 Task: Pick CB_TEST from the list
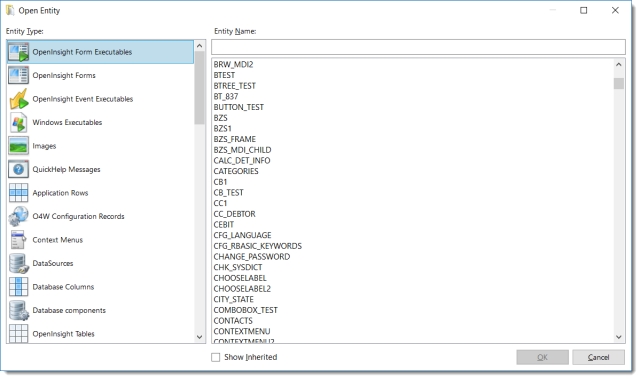[229, 193]
